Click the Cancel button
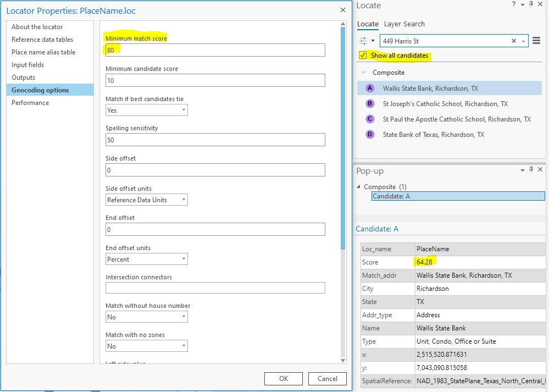Screen dimensions: 549x392 328,379
